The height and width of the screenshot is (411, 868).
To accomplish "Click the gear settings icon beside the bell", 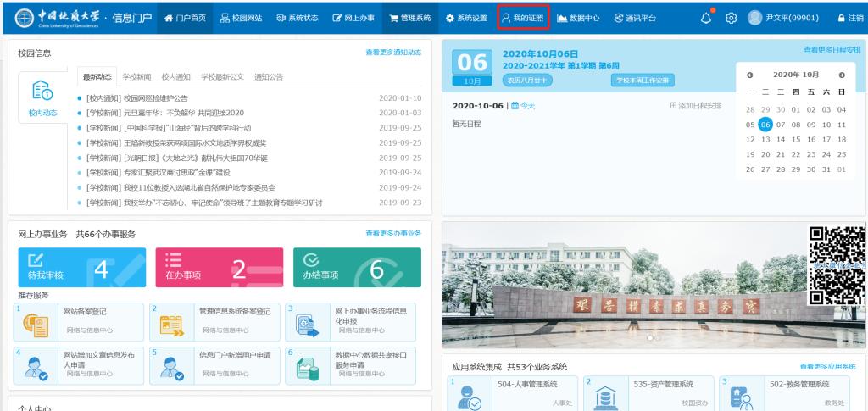I will pyautogui.click(x=732, y=18).
